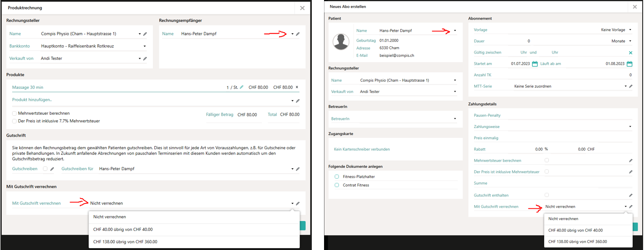Check the Fitness-Platzhalter document option
Viewport: 644px width, 250px height.
[337, 176]
